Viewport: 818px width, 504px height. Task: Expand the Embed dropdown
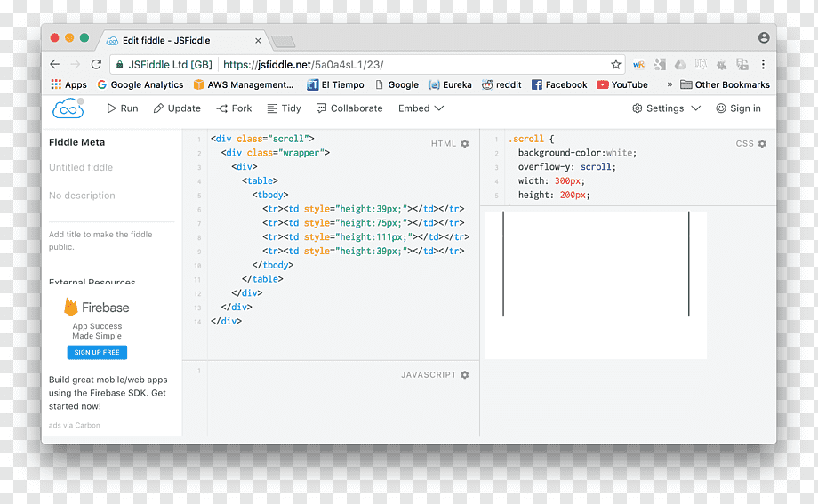(x=421, y=108)
